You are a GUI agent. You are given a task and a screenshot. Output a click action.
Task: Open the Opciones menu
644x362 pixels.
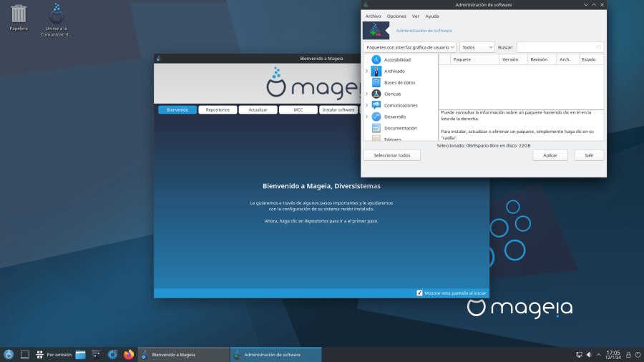click(x=396, y=16)
